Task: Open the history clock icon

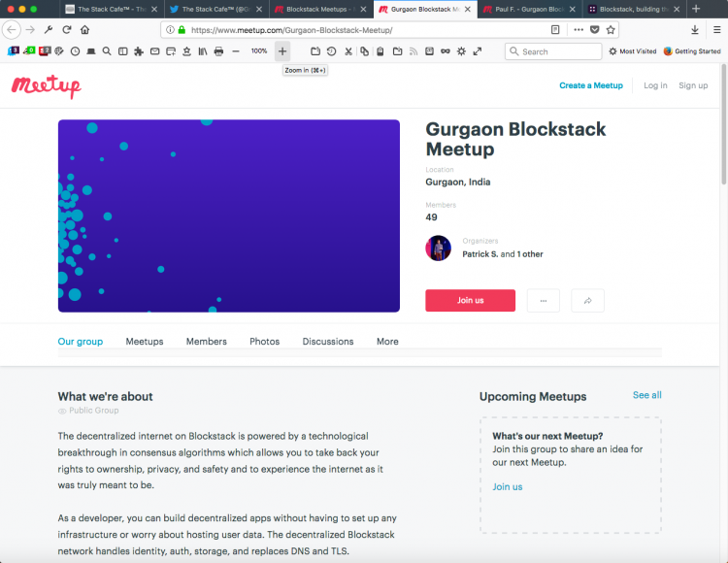Action: (x=75, y=51)
